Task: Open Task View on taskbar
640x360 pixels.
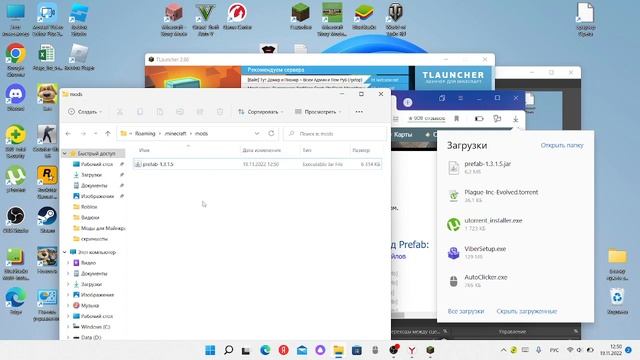Action: click(246, 350)
